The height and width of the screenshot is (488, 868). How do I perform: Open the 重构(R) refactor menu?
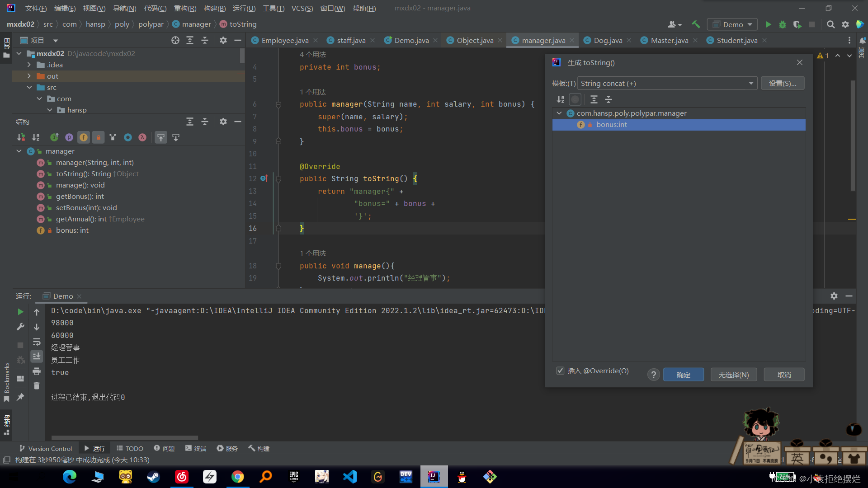point(185,8)
